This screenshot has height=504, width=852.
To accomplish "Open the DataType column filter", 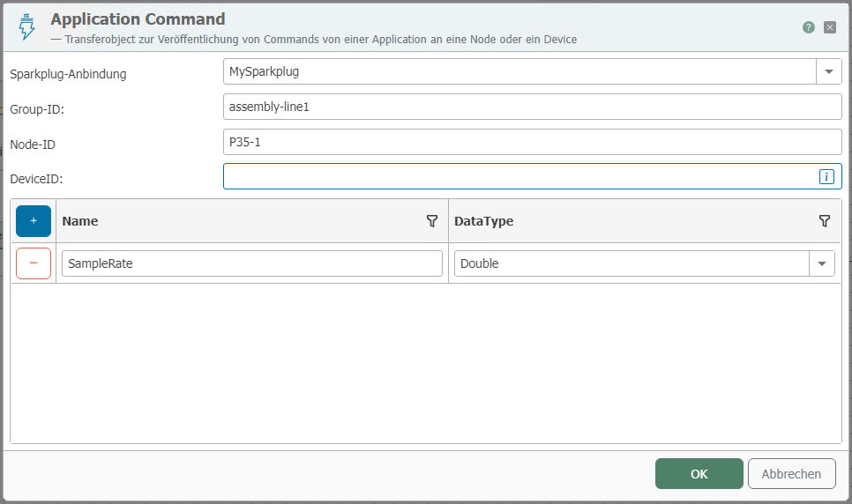I will 825,221.
